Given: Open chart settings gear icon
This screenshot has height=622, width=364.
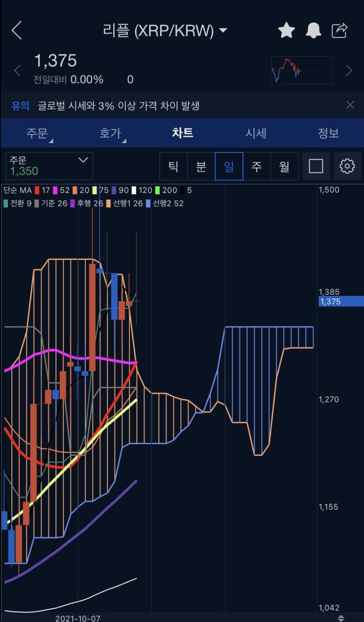Looking at the screenshot, I should (347, 166).
